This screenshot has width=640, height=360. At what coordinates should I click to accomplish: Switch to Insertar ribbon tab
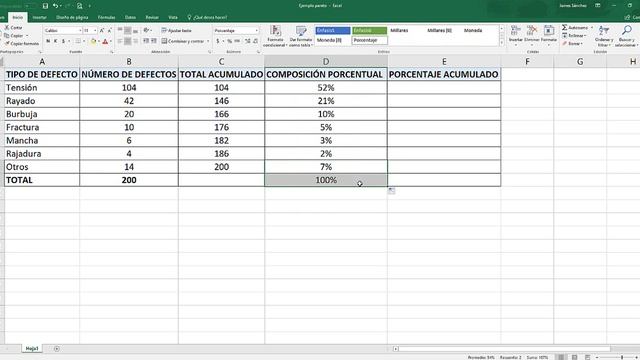39,18
